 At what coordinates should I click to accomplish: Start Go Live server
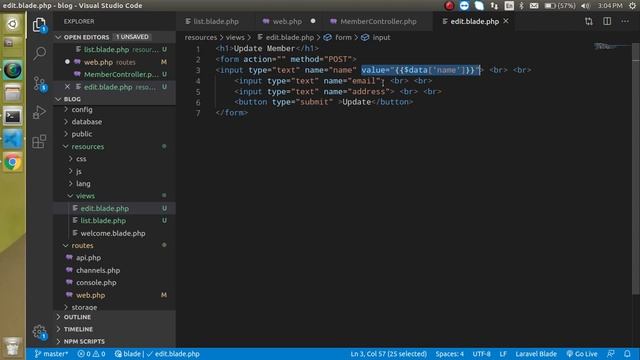point(582,354)
